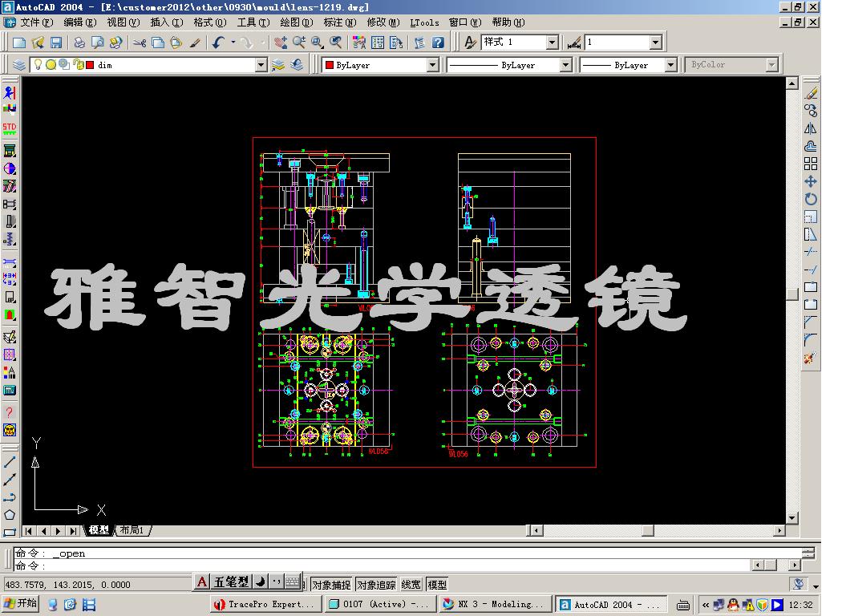This screenshot has width=842, height=616.
Task: Select the Array tool on the right toolbar
Action: 812,162
